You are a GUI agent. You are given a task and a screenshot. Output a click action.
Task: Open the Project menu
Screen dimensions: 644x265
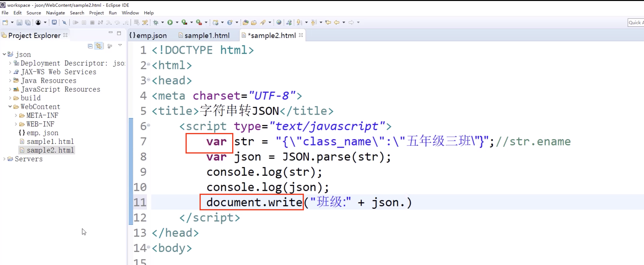pyautogui.click(x=96, y=13)
